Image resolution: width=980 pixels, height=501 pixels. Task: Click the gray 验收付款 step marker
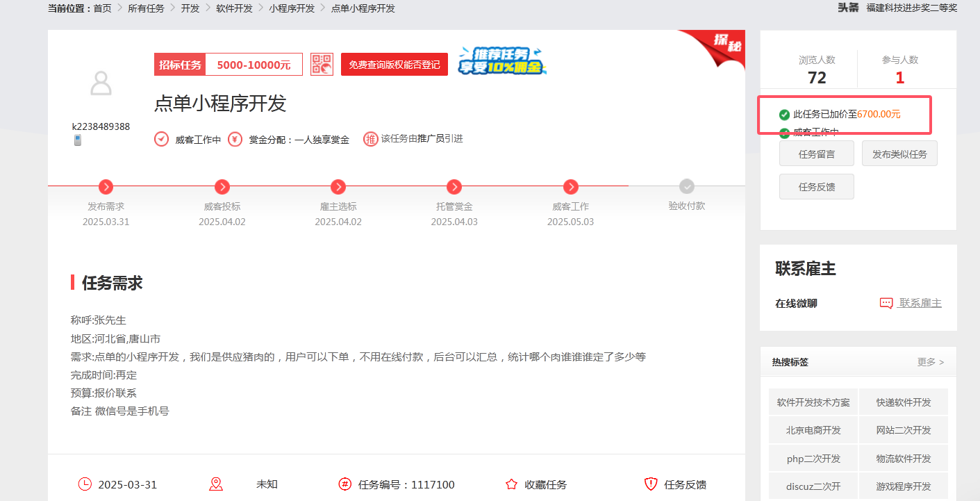tap(686, 186)
